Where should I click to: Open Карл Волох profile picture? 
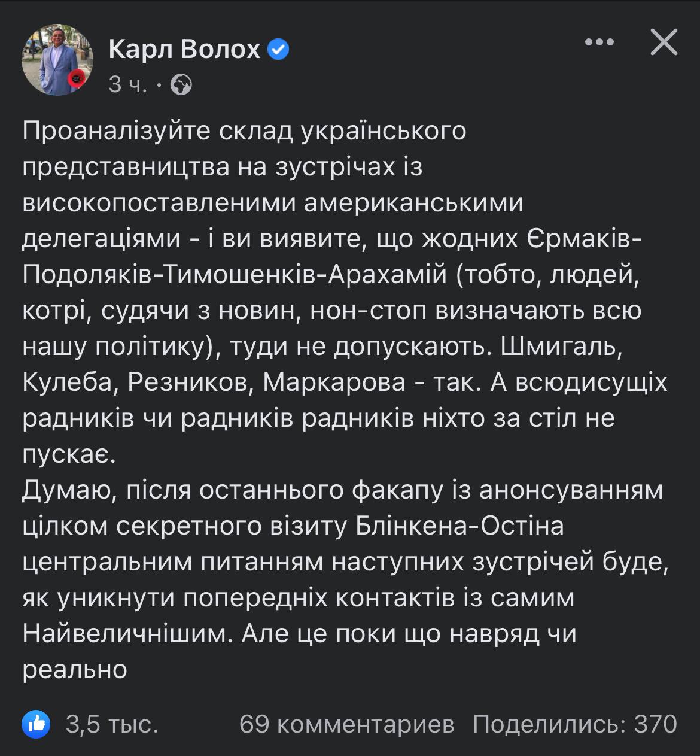pos(57,60)
